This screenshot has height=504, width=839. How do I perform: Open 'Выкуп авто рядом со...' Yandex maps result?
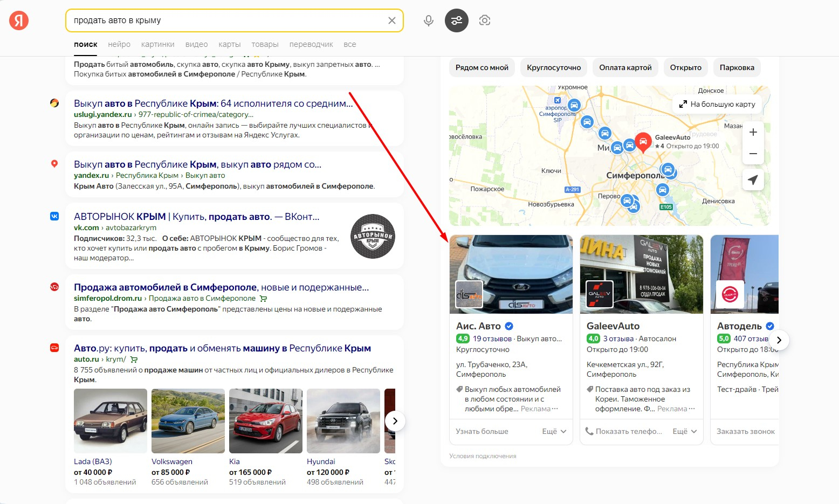[197, 164]
